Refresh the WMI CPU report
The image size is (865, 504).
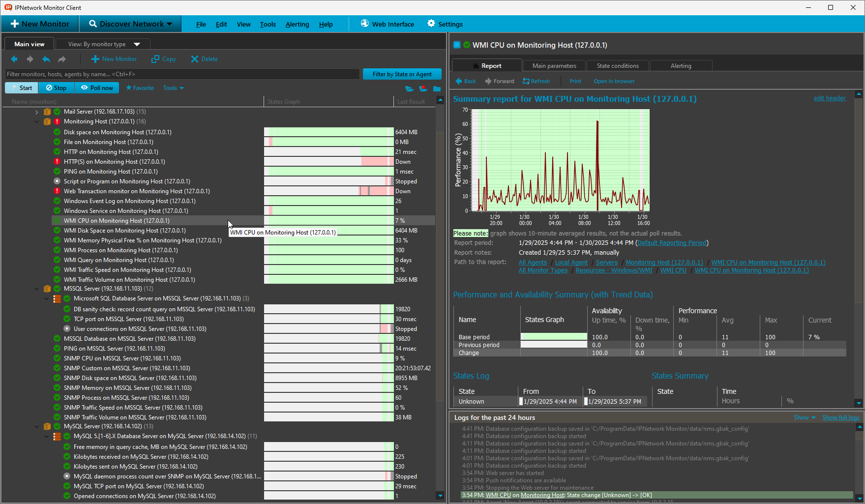(536, 81)
